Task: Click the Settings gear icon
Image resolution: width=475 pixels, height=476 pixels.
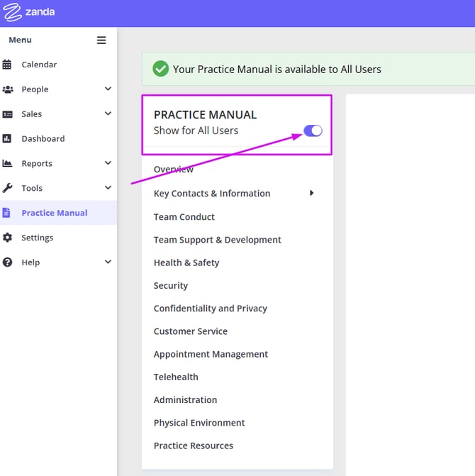Action: pyautogui.click(x=8, y=238)
